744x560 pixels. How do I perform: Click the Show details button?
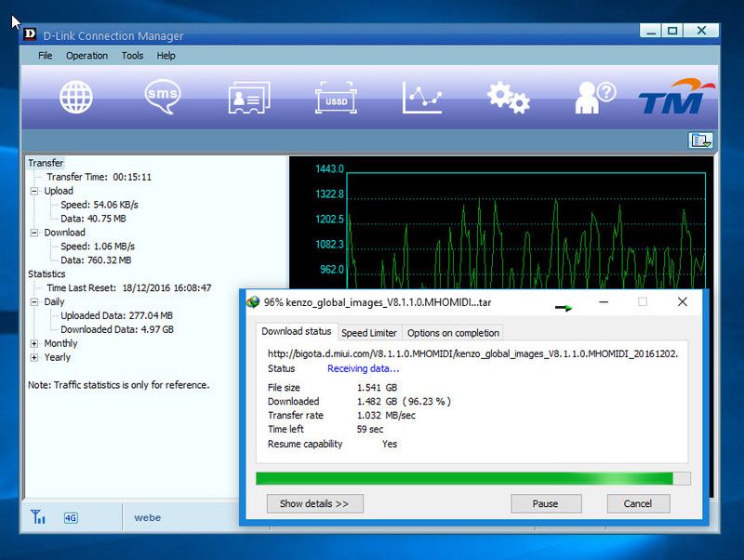pos(314,503)
